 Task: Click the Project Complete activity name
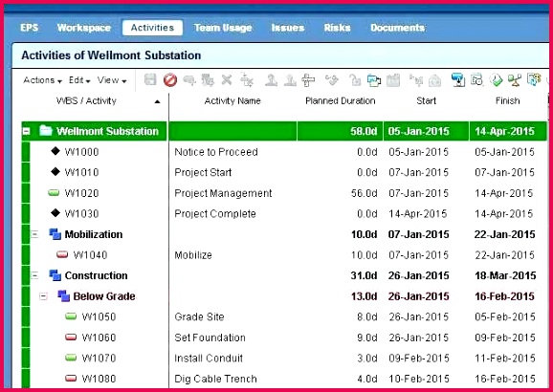click(215, 213)
